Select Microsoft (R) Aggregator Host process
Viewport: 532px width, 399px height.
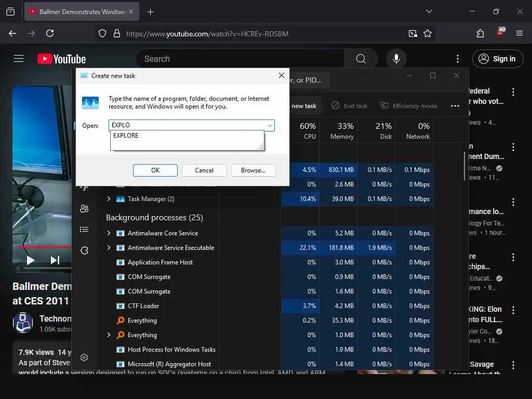[169, 364]
